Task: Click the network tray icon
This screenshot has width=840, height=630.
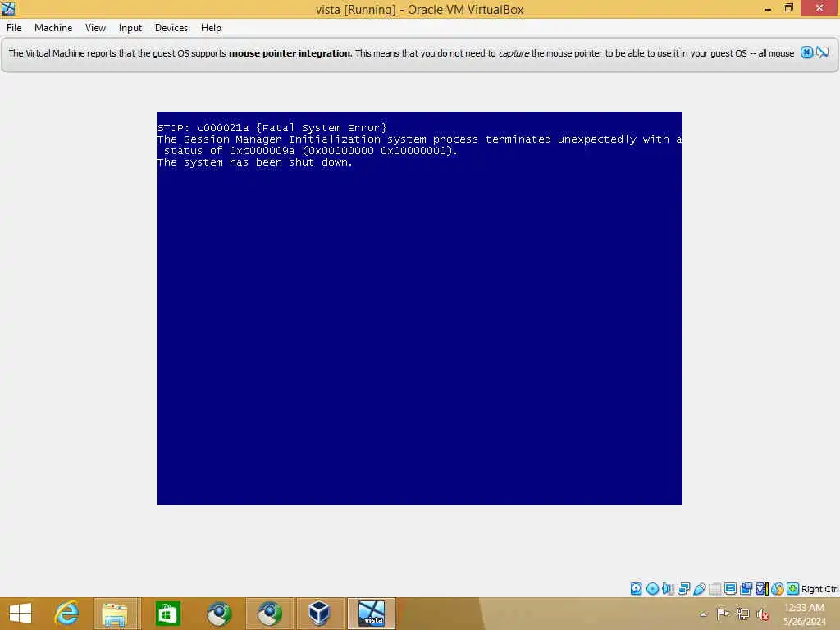Action: (742, 614)
